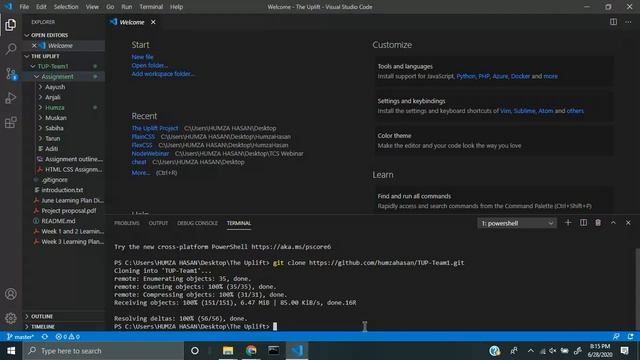Synchronize changes from status bar

[45, 337]
